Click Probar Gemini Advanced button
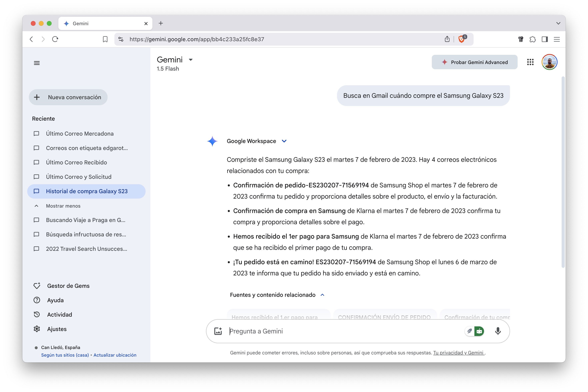Viewport: 588px width, 392px height. coord(474,62)
